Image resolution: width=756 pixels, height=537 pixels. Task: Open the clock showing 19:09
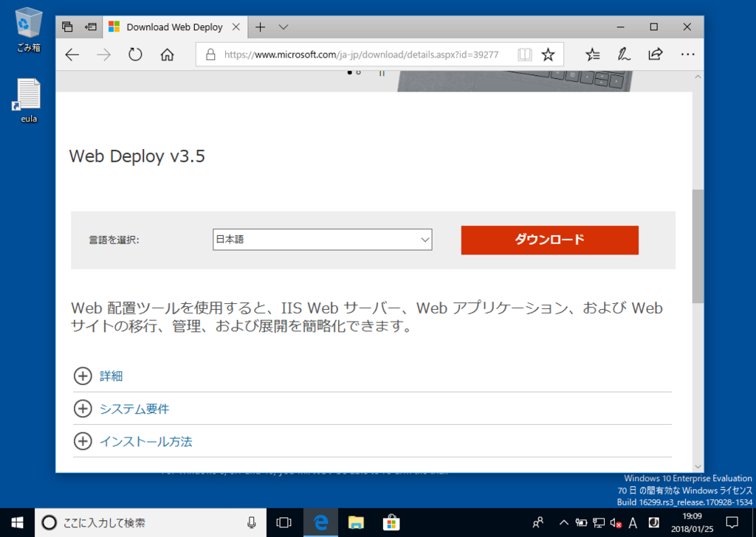(692, 522)
